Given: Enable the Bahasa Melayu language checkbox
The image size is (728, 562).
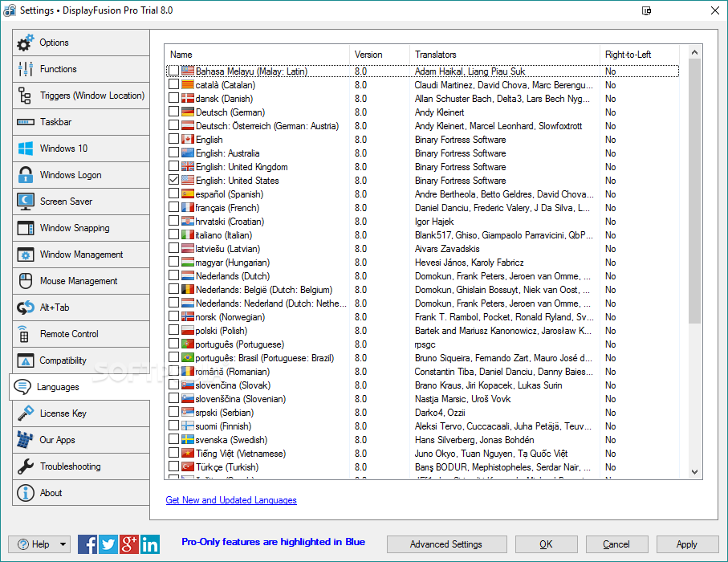Looking at the screenshot, I should point(173,71).
